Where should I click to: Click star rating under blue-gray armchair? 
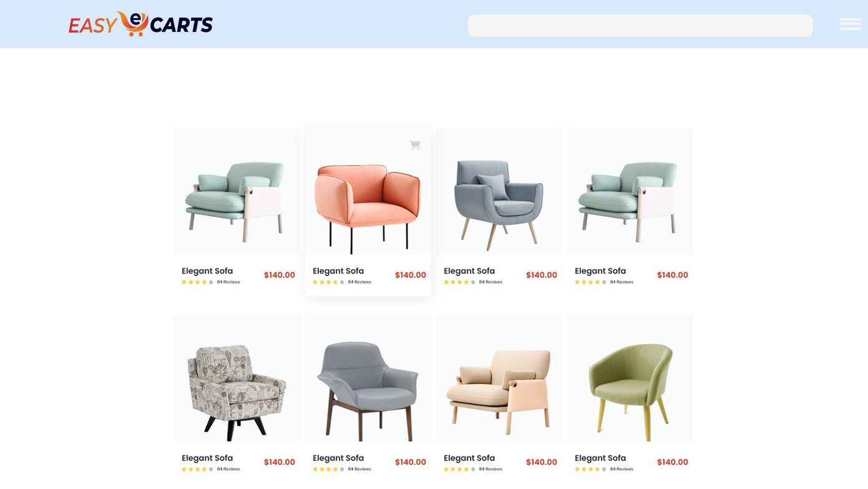coord(459,282)
